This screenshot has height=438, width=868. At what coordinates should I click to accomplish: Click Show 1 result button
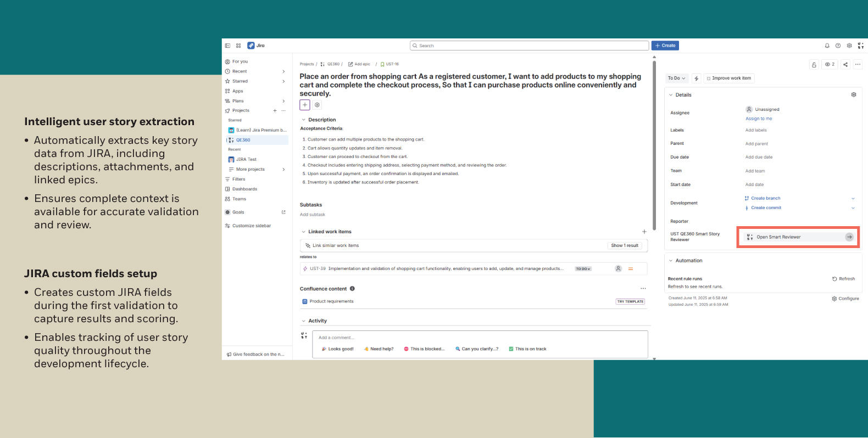[625, 246]
